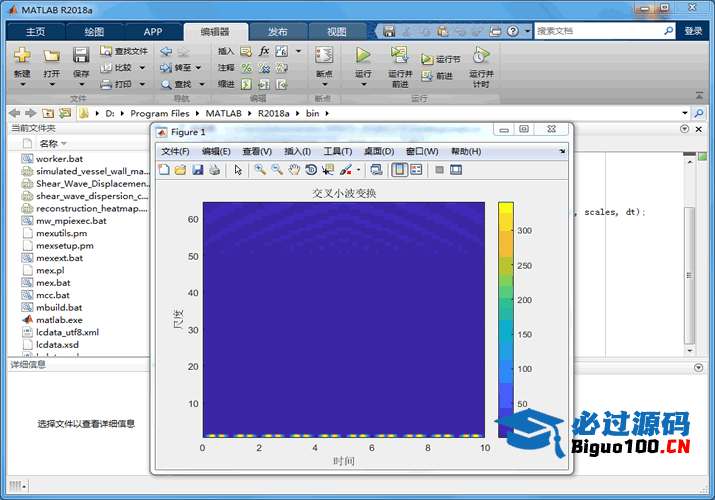The height and width of the screenshot is (500, 715).
Task: Run the script with green 运行 arrow
Action: [x=363, y=55]
